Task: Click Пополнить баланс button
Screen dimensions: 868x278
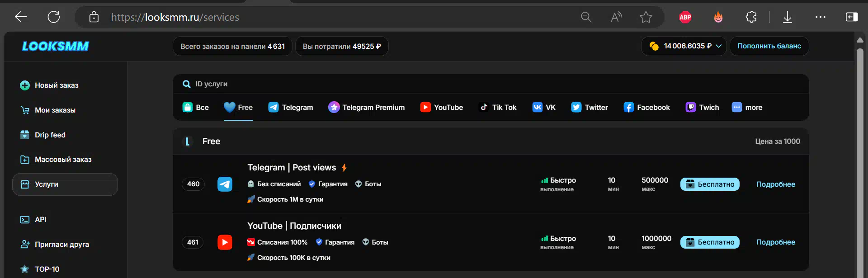Action: (x=769, y=46)
